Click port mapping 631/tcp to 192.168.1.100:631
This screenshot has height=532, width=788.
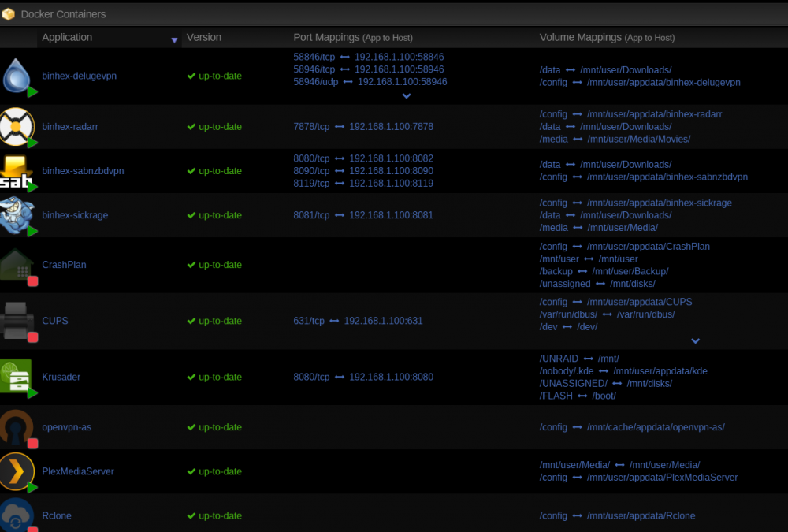(358, 321)
